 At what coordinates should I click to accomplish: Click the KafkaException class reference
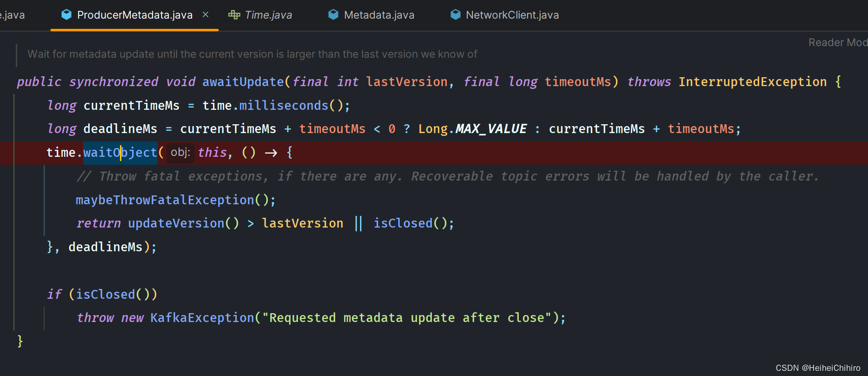(x=202, y=318)
